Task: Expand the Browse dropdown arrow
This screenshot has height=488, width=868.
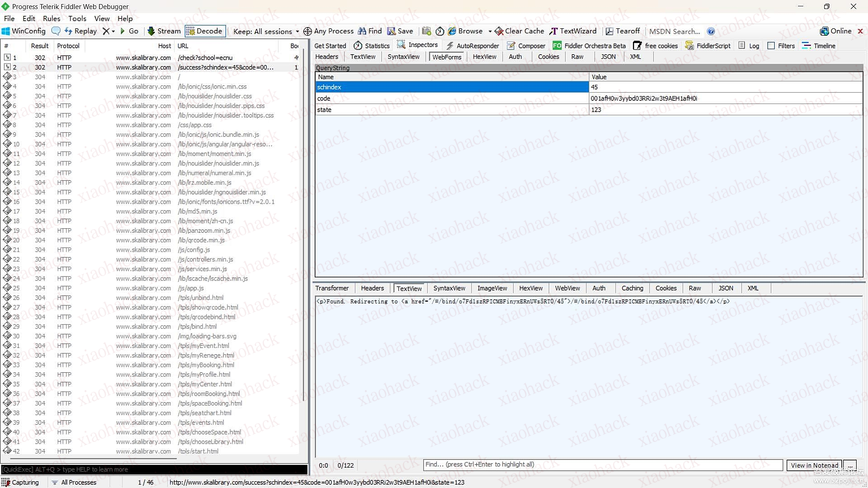Action: [490, 32]
